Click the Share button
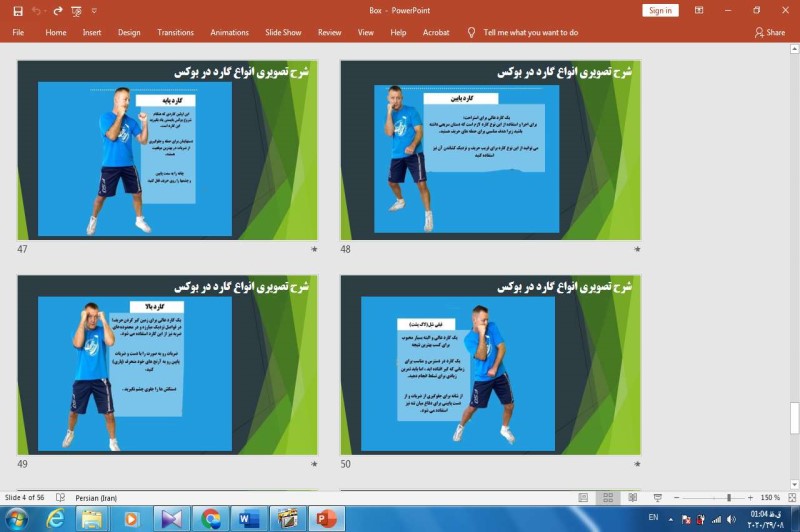Image resolution: width=800 pixels, height=532 pixels. (770, 32)
